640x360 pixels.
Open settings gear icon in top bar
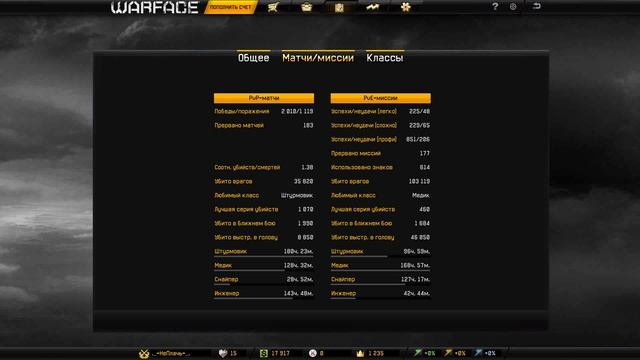pyautogui.click(x=513, y=7)
